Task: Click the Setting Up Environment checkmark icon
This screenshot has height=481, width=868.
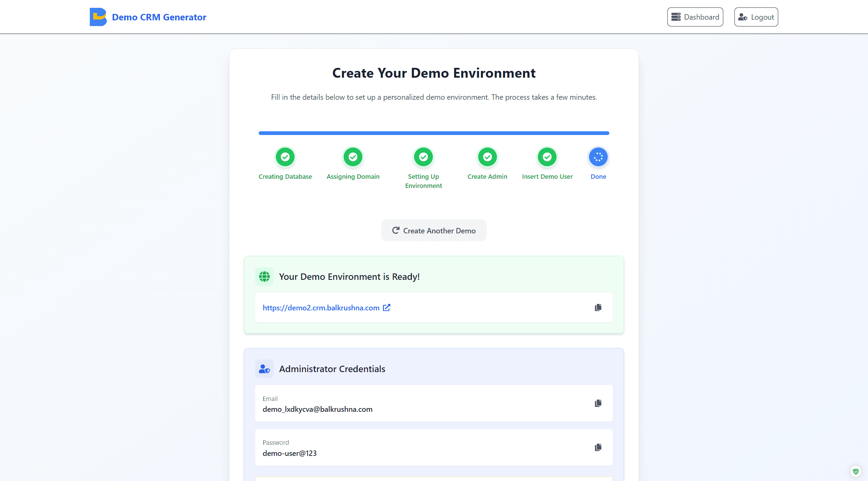Action: click(423, 157)
